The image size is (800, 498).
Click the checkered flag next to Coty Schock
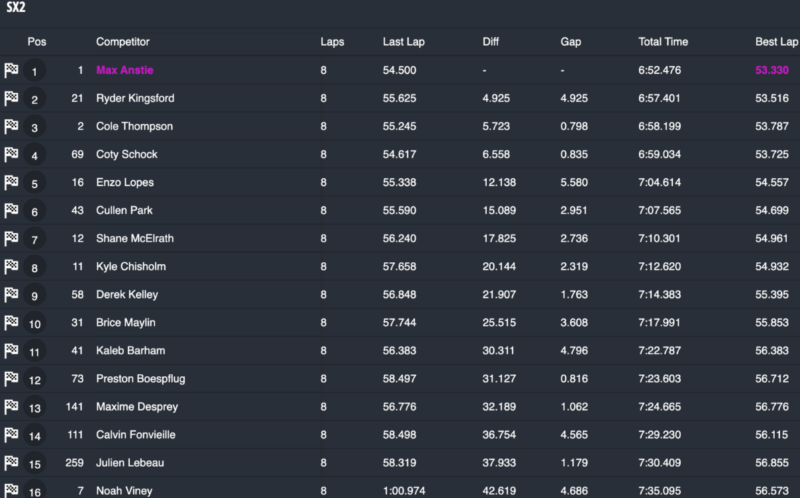[11, 154]
